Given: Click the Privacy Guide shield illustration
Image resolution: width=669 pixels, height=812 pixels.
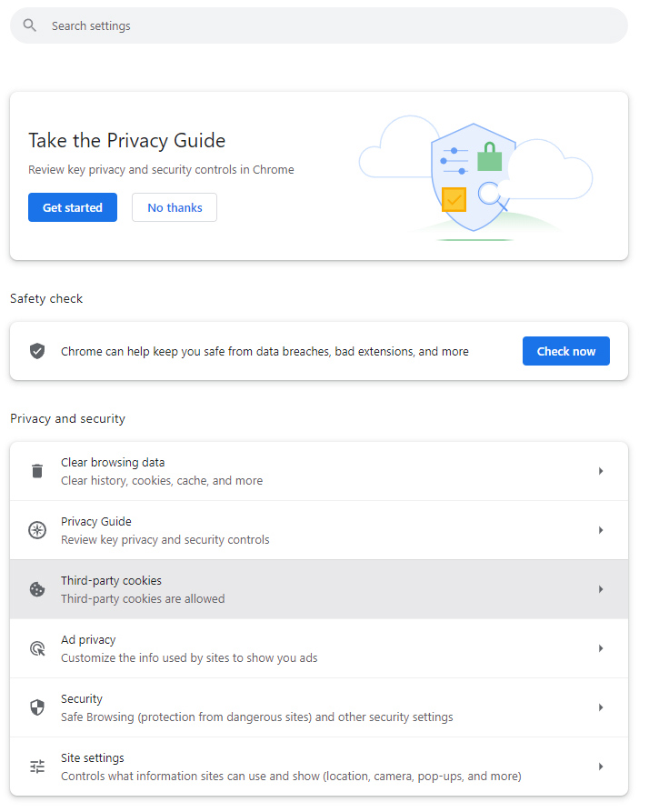Looking at the screenshot, I should (x=474, y=178).
